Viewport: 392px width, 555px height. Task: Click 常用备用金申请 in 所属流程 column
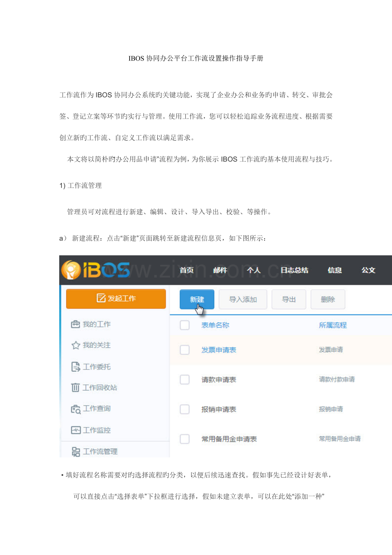tap(340, 439)
